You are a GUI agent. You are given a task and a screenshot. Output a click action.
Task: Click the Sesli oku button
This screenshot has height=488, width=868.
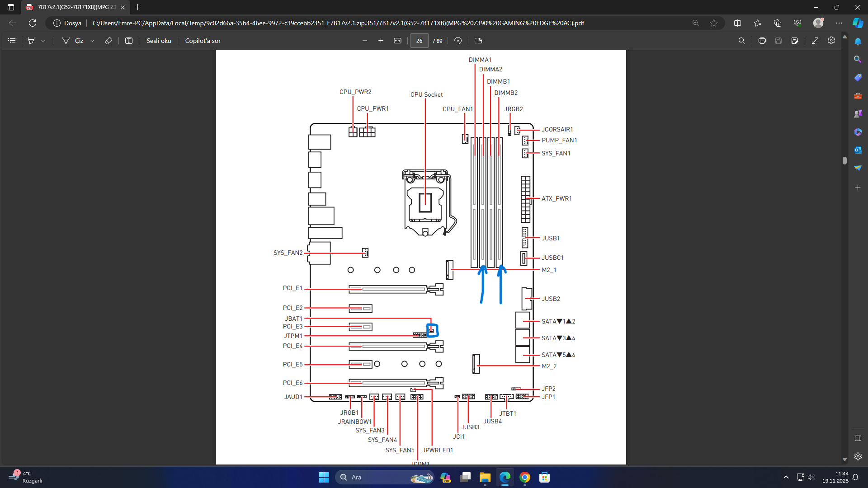(x=159, y=41)
